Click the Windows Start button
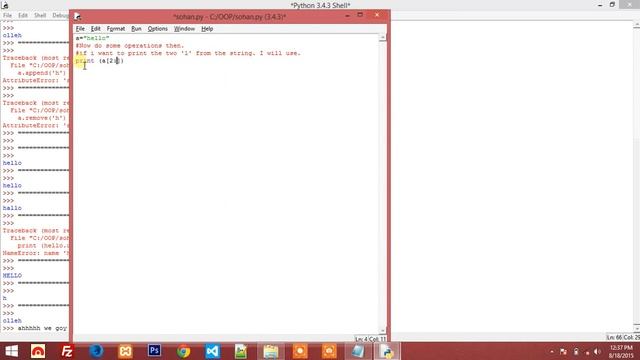Viewport: 640px width, 360px height. [11, 351]
